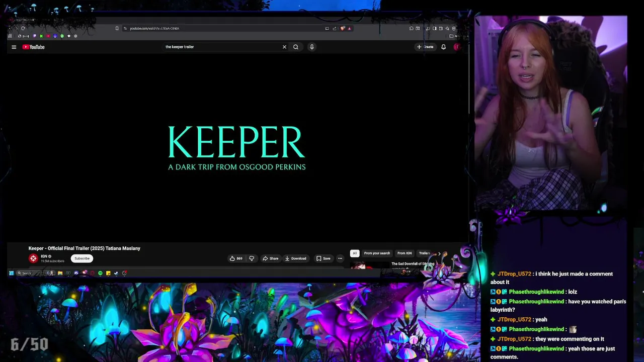This screenshot has width=644, height=362.
Task: Dislike the Keeper trailer video
Action: pyautogui.click(x=252, y=258)
